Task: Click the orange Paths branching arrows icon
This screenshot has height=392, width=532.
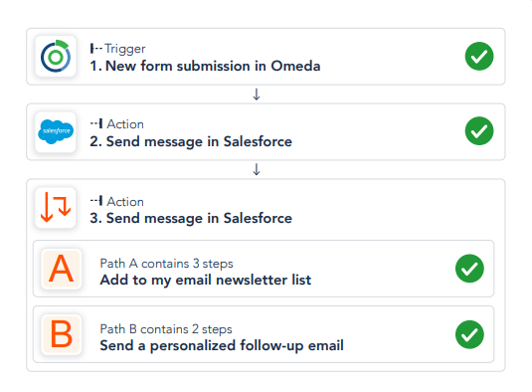Action: (56, 207)
